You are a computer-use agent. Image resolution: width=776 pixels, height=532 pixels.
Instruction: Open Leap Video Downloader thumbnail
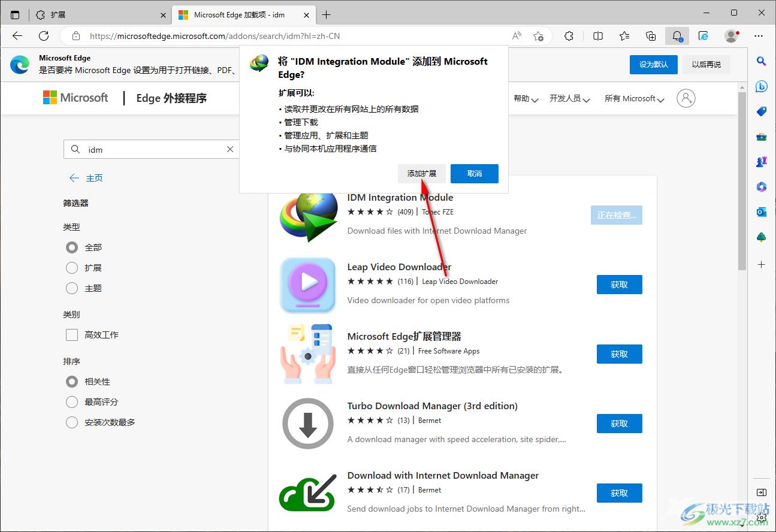(x=308, y=285)
